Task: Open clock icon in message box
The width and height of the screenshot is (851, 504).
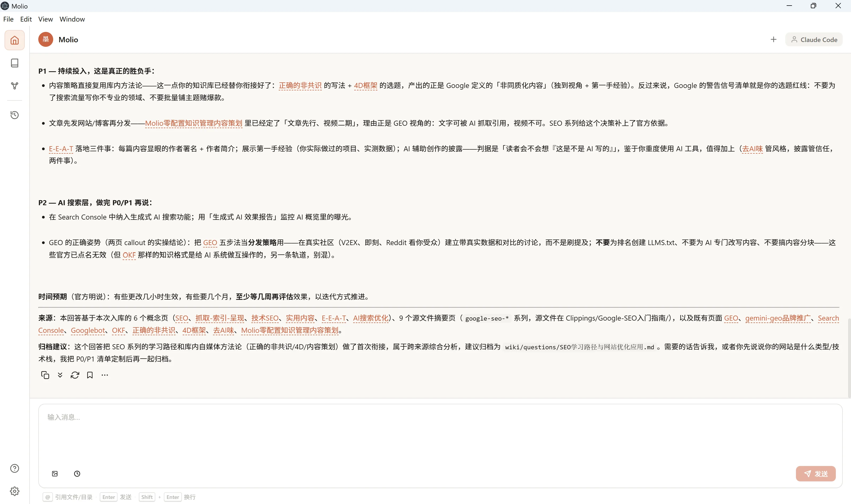Action: click(77, 473)
